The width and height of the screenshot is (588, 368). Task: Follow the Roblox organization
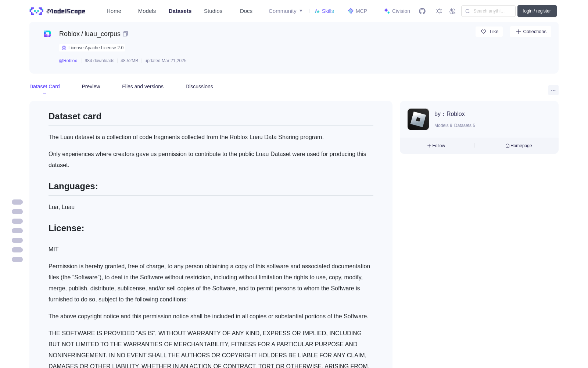point(436,146)
